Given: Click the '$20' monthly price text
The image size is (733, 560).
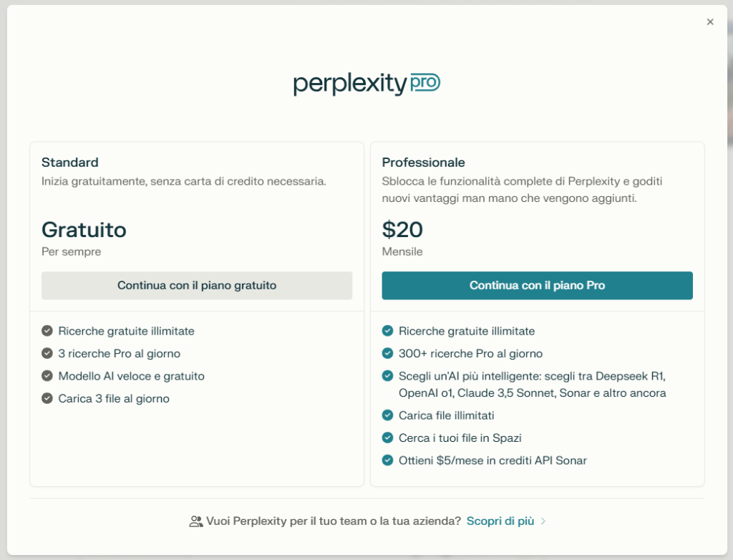Looking at the screenshot, I should point(402,230).
